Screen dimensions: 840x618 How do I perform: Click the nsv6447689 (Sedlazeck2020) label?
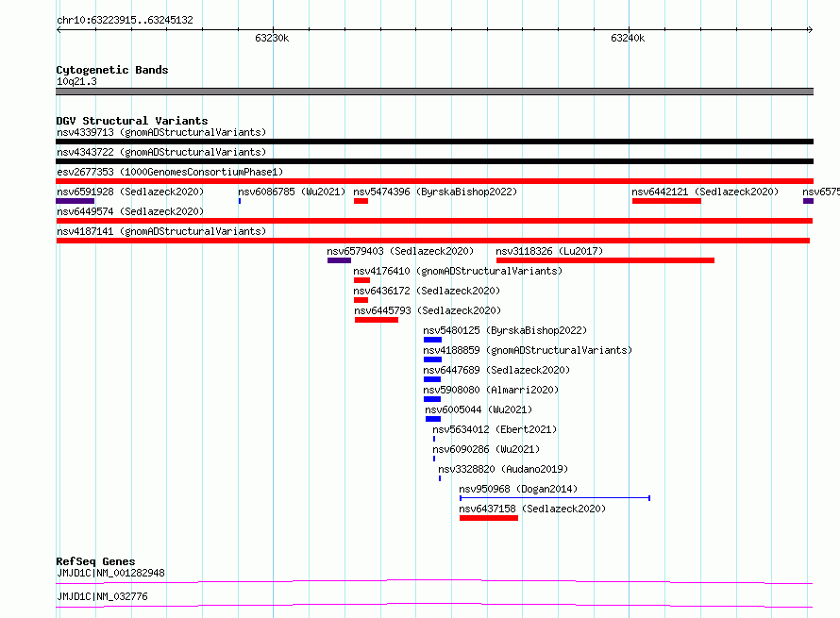[496, 370]
